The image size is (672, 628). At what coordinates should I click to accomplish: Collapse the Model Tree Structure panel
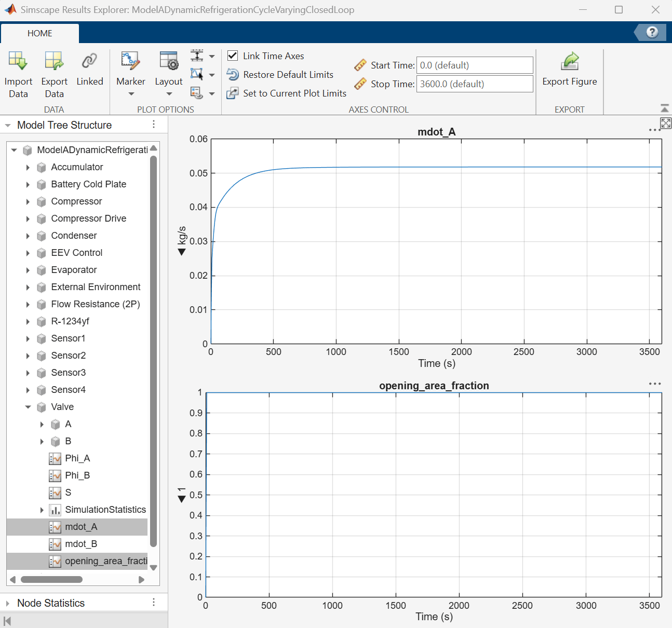coord(8,125)
